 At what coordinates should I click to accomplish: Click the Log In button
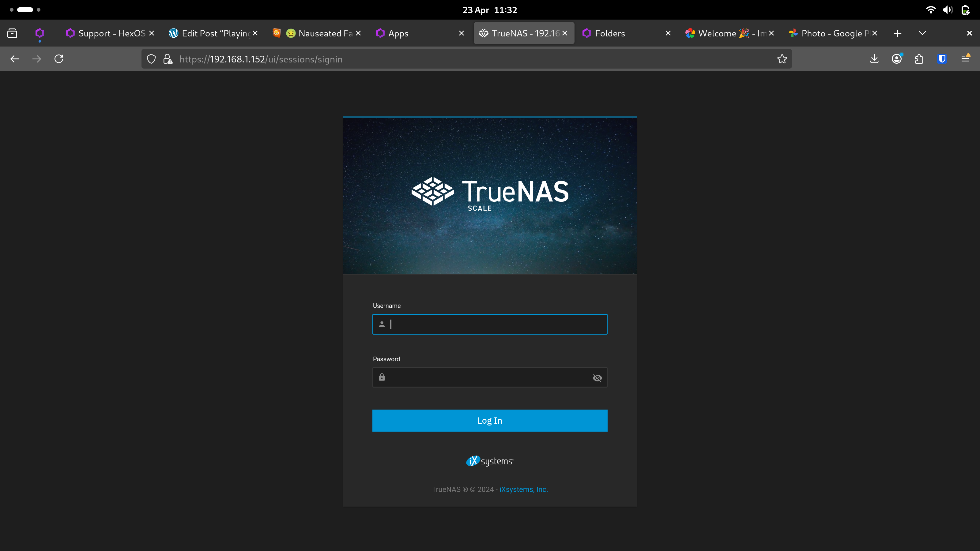(x=490, y=420)
